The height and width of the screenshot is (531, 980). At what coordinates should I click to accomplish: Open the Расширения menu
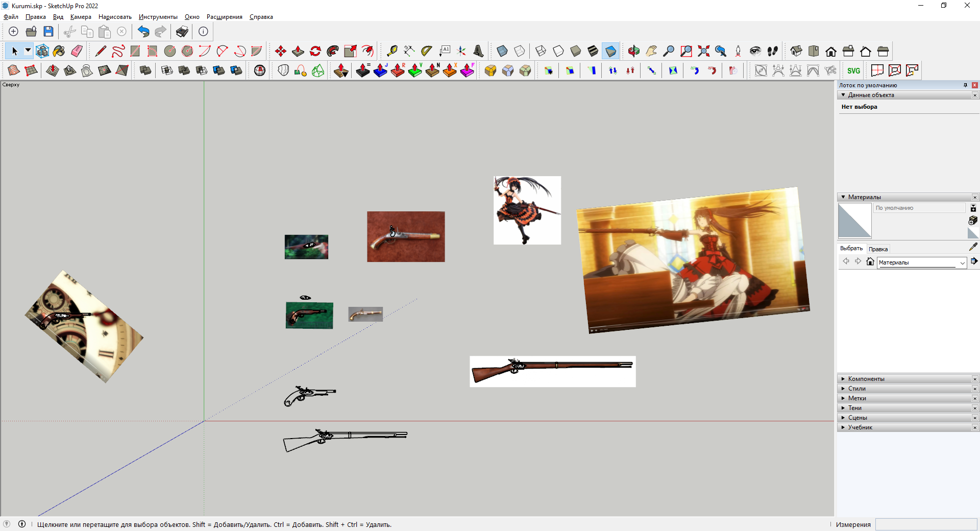pyautogui.click(x=225, y=17)
